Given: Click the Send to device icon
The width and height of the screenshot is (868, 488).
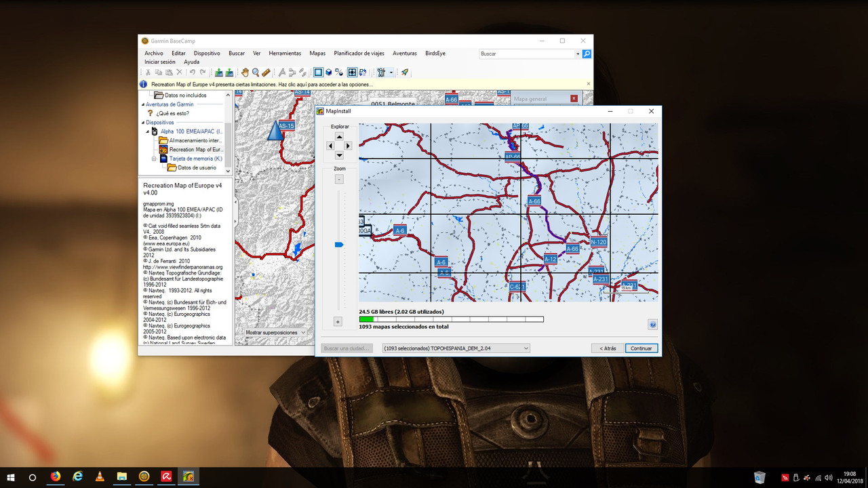Looking at the screenshot, I should point(218,72).
